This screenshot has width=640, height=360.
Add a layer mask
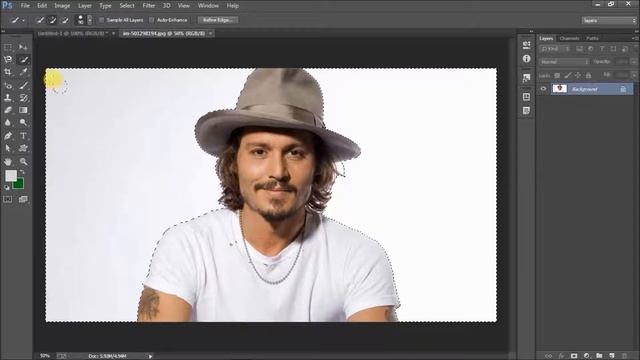coord(574,356)
